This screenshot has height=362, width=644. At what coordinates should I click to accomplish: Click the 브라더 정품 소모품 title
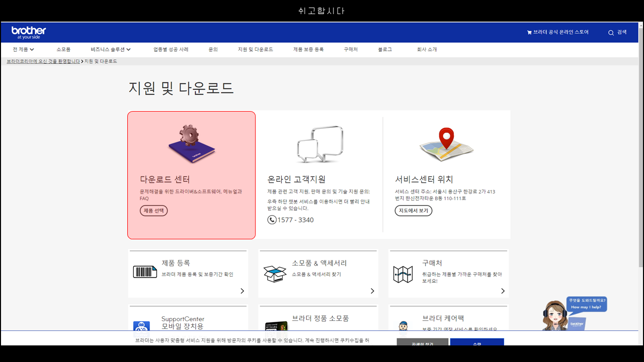pyautogui.click(x=320, y=318)
